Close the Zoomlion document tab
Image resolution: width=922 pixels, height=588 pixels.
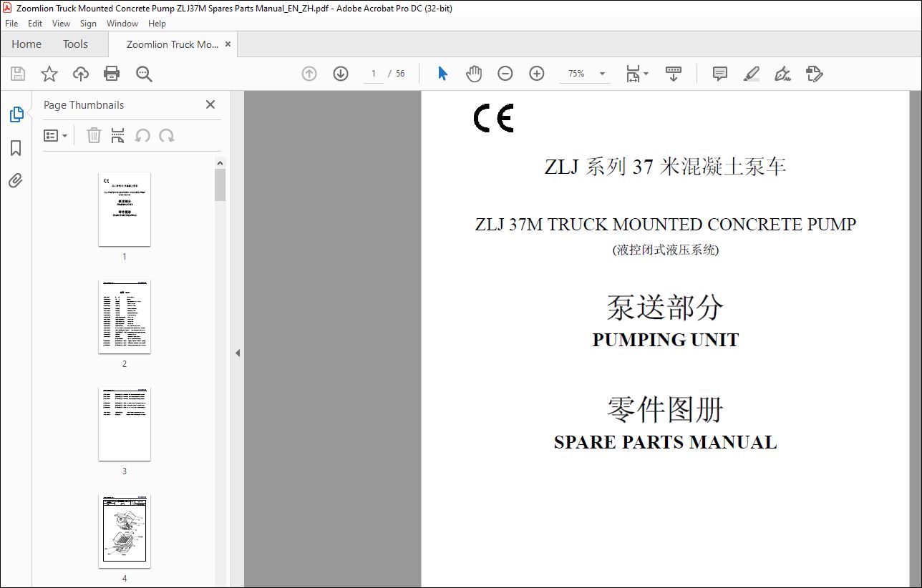pyautogui.click(x=228, y=44)
